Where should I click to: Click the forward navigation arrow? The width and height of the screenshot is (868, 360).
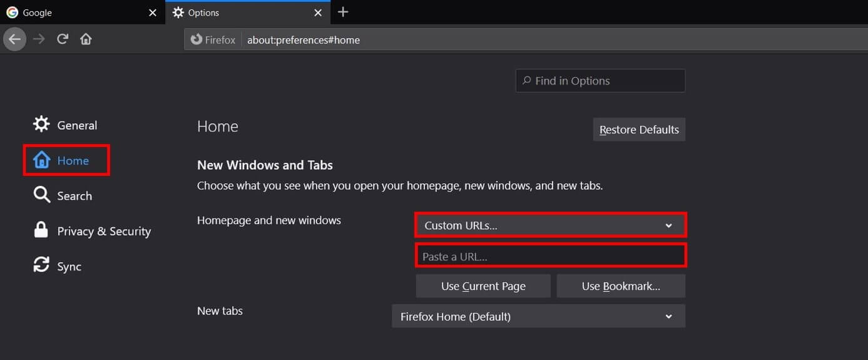(x=39, y=39)
